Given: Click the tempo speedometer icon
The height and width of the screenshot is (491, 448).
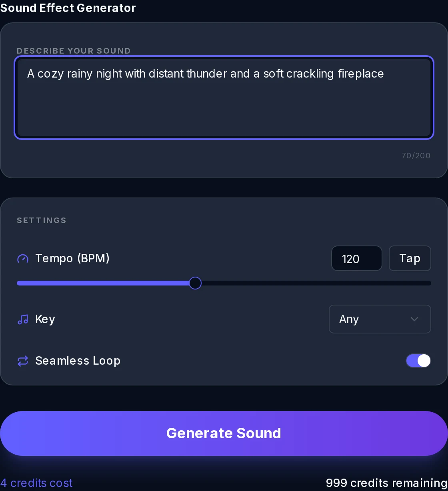Looking at the screenshot, I should [23, 259].
